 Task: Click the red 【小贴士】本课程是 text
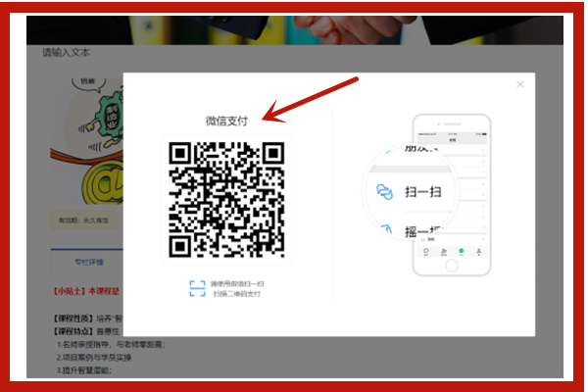(86, 291)
